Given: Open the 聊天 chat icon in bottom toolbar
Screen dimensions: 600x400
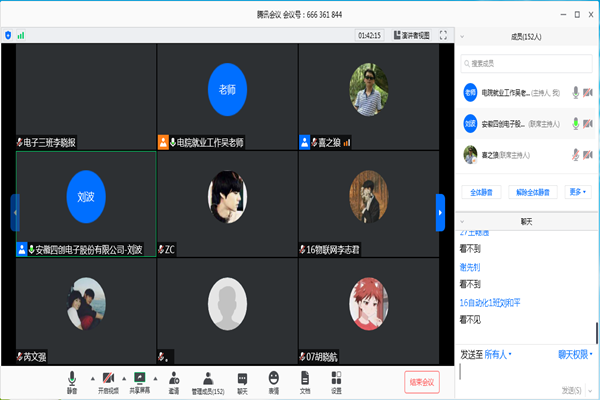Looking at the screenshot, I should point(242,381).
